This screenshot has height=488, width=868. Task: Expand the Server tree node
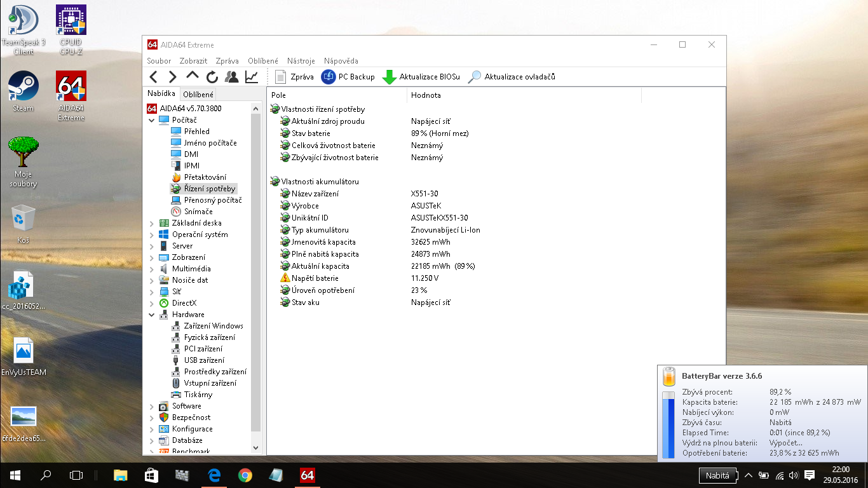(152, 246)
